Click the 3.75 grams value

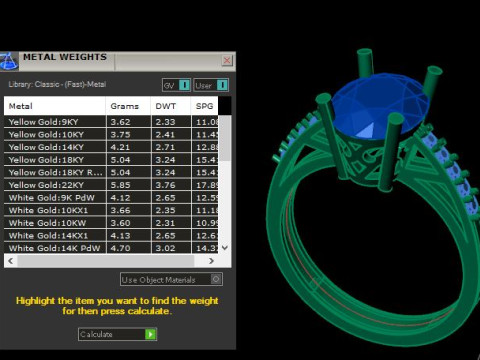120,135
